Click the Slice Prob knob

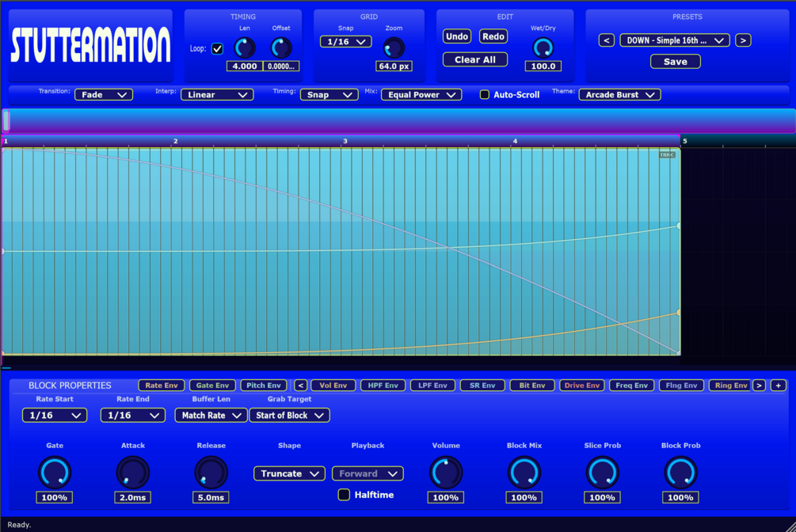[x=602, y=473]
